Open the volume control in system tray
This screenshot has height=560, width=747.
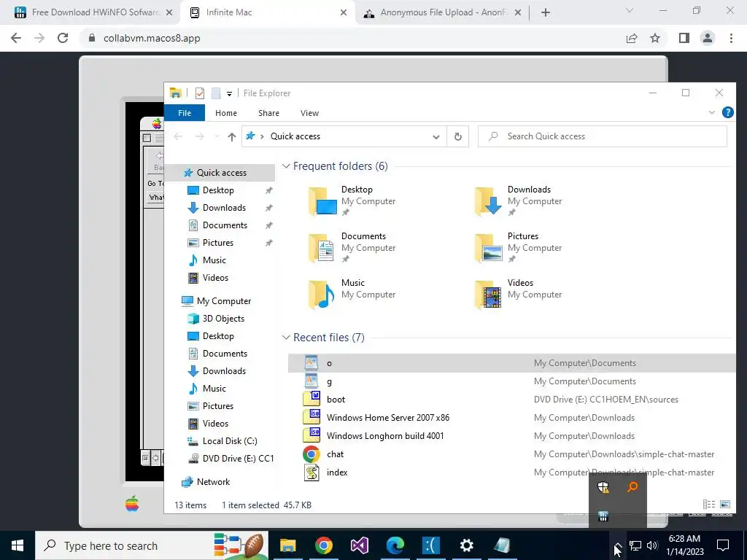[653, 545]
